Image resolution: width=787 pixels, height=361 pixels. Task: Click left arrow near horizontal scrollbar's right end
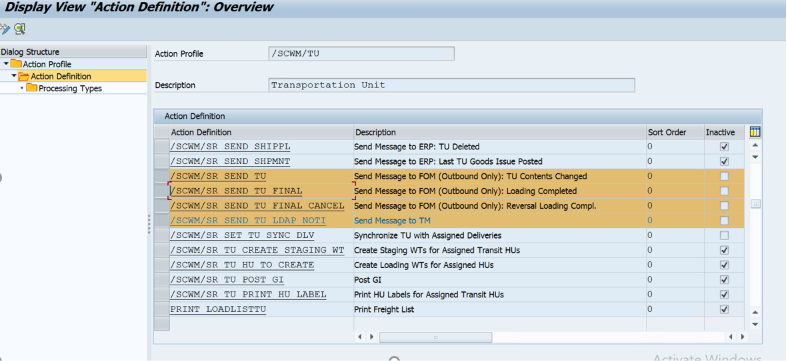[x=730, y=337]
